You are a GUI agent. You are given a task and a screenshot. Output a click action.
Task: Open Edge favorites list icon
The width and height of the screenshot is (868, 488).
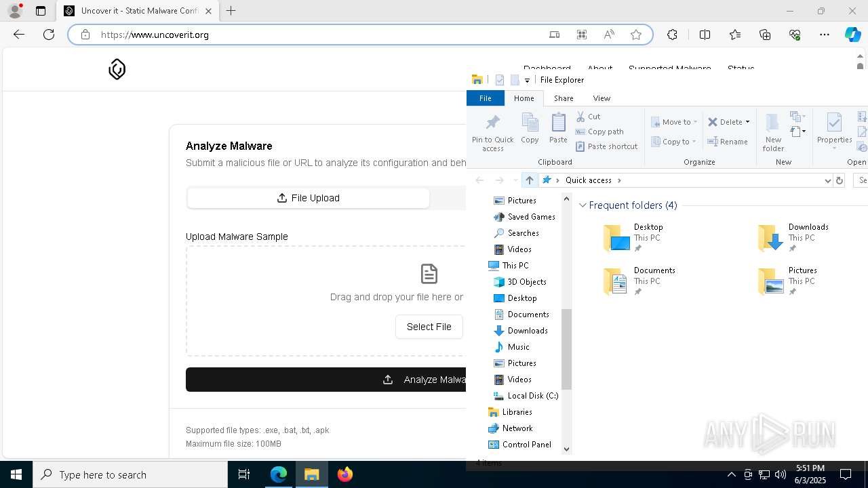(x=735, y=35)
